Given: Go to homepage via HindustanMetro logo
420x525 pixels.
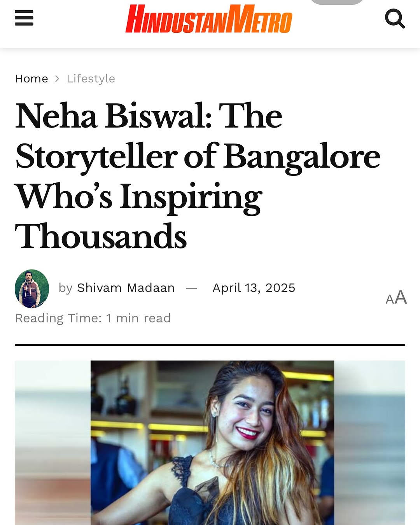Looking at the screenshot, I should [209, 19].
